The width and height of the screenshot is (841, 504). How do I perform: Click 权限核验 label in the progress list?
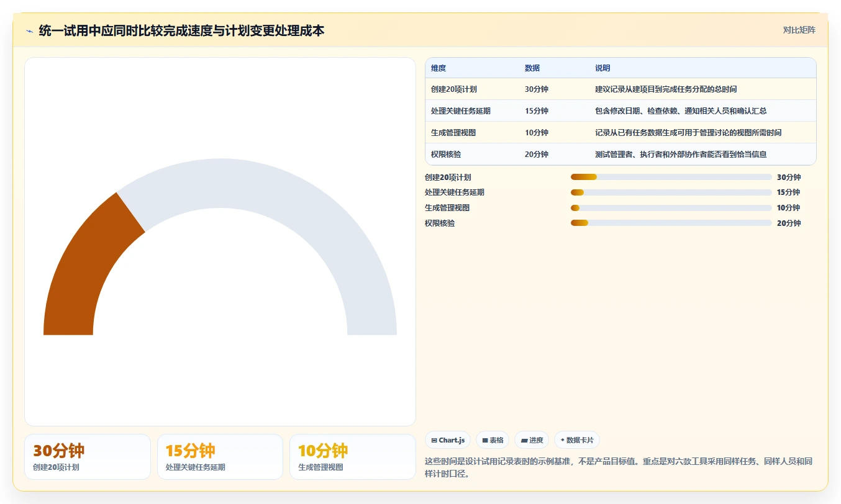[440, 223]
